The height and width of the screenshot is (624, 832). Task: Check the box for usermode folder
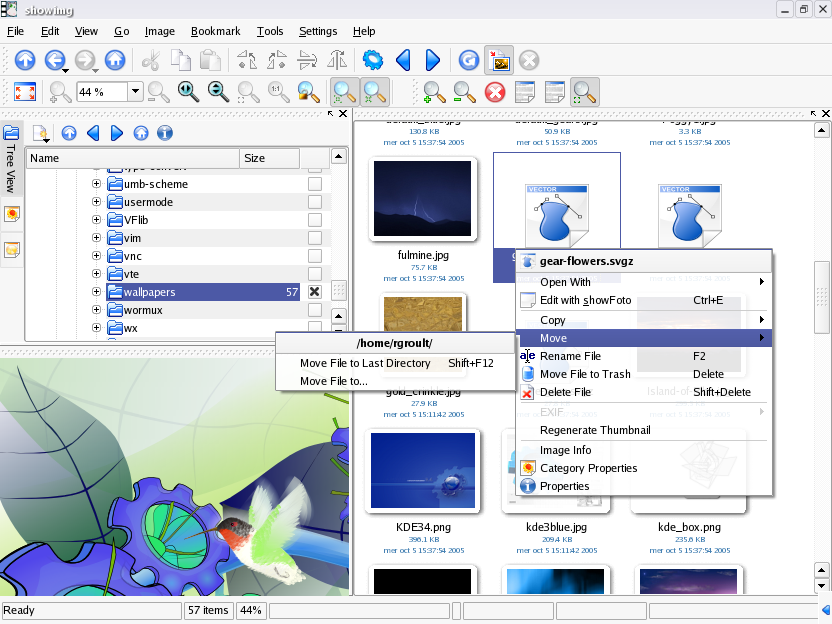click(x=315, y=202)
